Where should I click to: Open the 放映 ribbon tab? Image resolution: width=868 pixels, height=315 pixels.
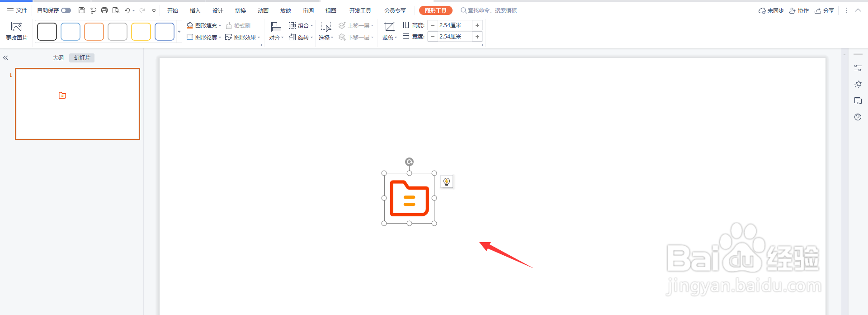[x=286, y=10]
